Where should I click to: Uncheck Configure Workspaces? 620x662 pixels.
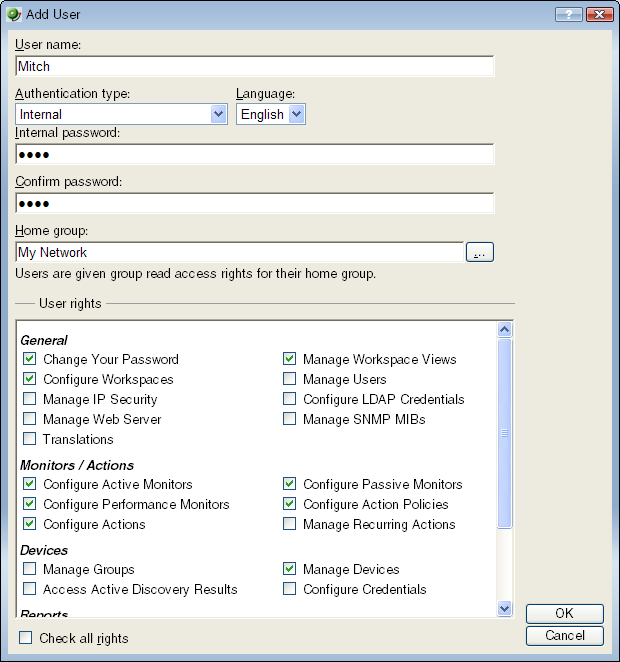coord(30,379)
